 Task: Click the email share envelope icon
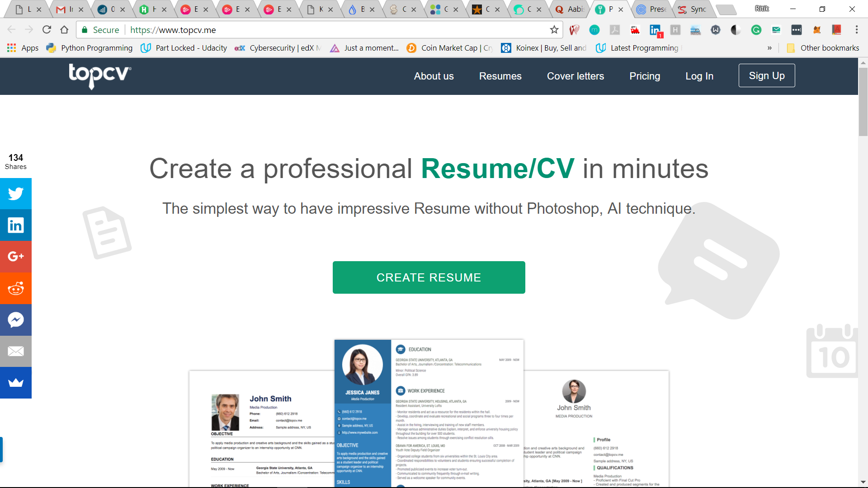[x=16, y=351]
